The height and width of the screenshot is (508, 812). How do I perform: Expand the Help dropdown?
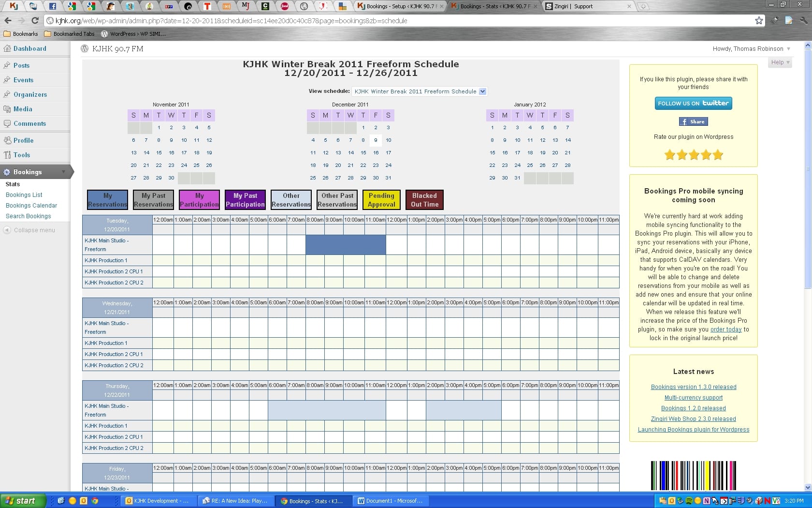click(x=780, y=62)
